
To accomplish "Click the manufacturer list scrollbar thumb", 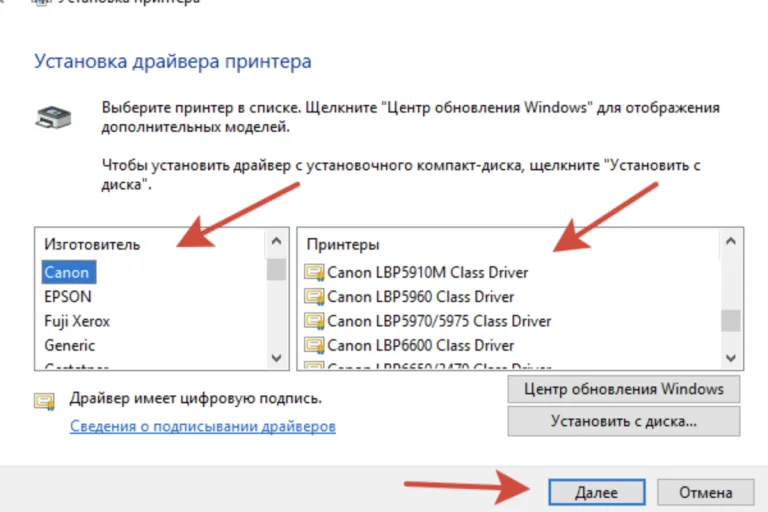I will click(276, 270).
